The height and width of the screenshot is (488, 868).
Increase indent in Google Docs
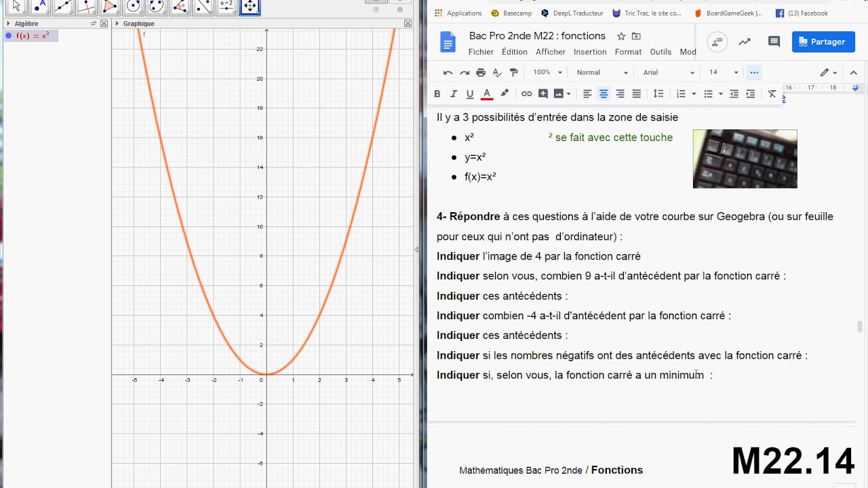750,94
